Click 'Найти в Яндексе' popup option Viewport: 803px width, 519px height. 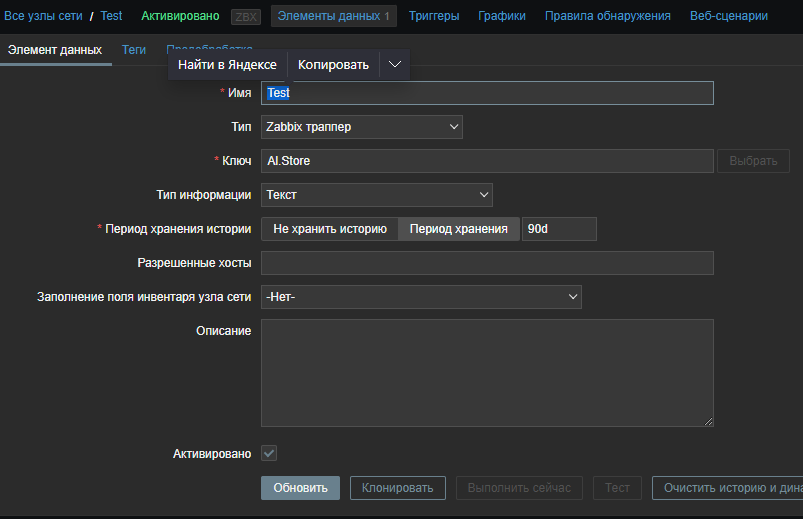tap(227, 65)
